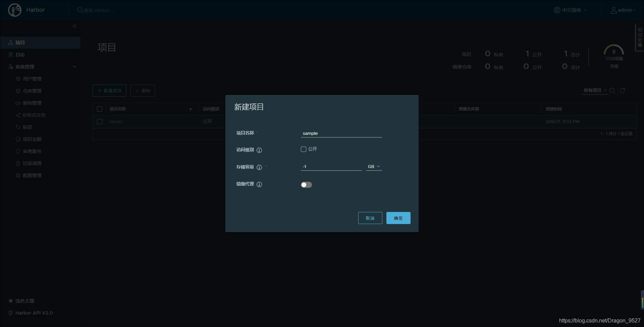This screenshot has height=327, width=644.
Task: Open 垃圾清理 in sidebar
Action: click(x=32, y=163)
